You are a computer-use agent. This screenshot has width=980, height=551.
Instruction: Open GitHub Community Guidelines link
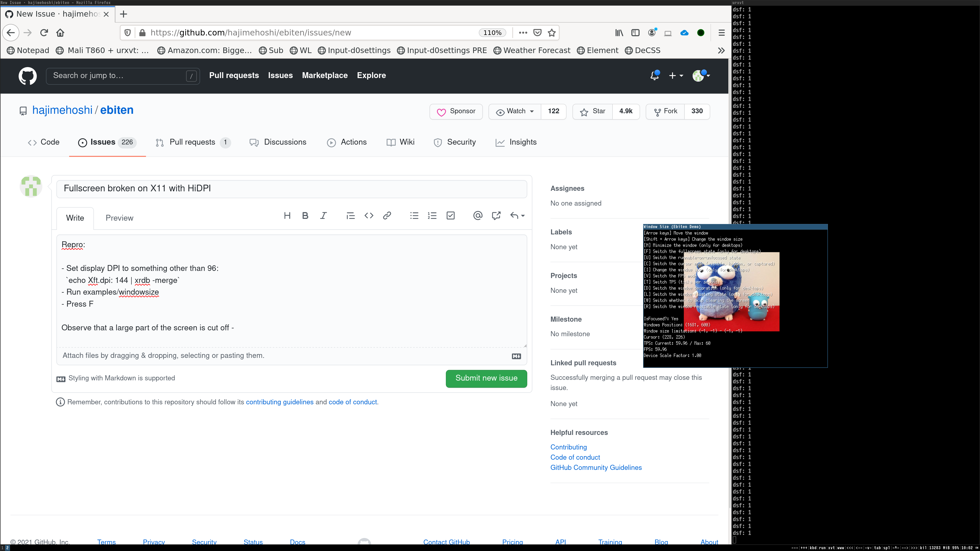click(596, 468)
